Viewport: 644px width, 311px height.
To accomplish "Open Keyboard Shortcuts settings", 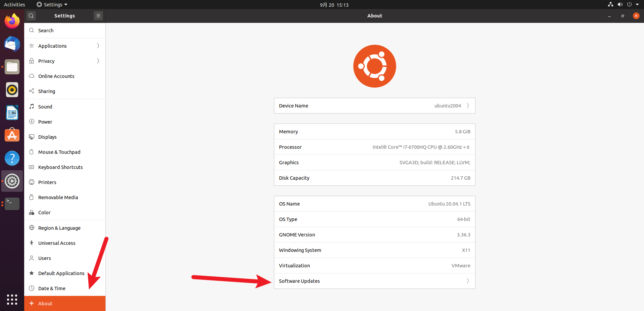I will click(65, 167).
